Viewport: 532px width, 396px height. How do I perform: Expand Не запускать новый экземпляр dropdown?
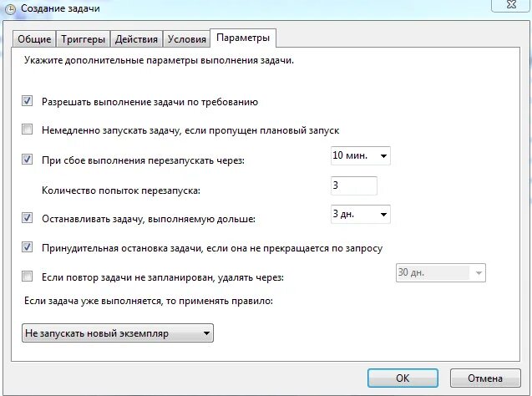coord(118,333)
